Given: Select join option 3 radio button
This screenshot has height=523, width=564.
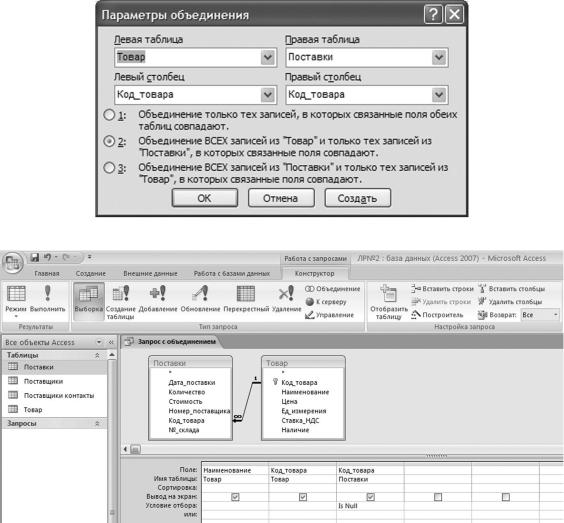Looking at the screenshot, I should (109, 168).
